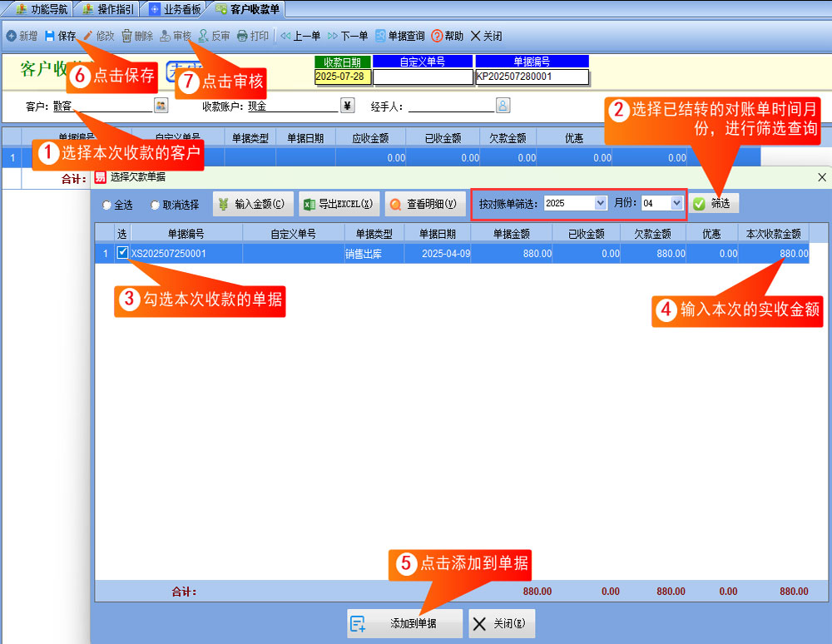The height and width of the screenshot is (644, 832).
Task: Open 单据查询 document search
Action: tap(380, 37)
